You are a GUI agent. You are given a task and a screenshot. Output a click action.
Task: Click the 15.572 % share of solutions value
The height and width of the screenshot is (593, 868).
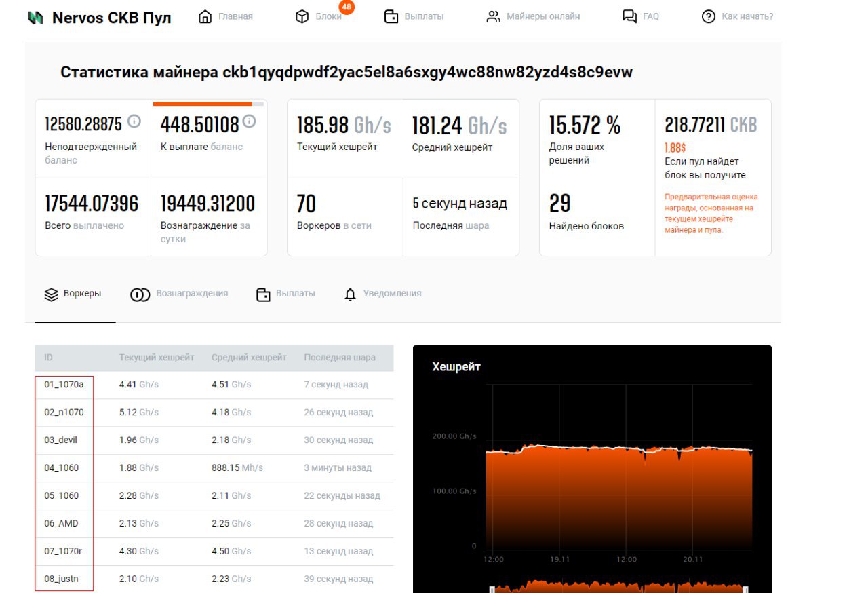click(x=585, y=125)
